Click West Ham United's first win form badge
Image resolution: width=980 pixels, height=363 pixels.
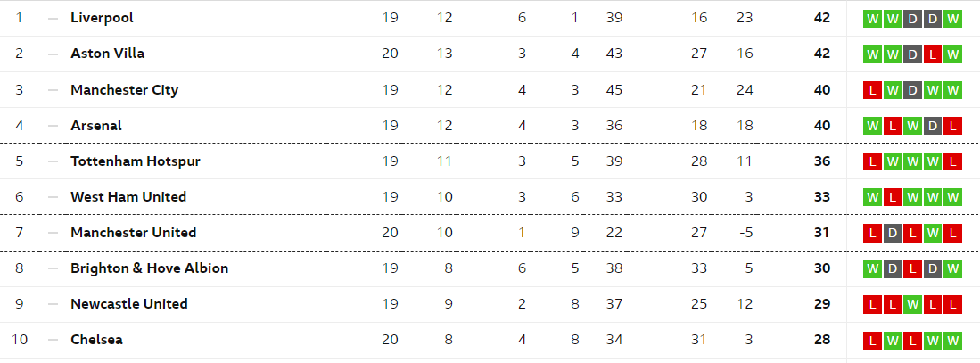(x=872, y=197)
